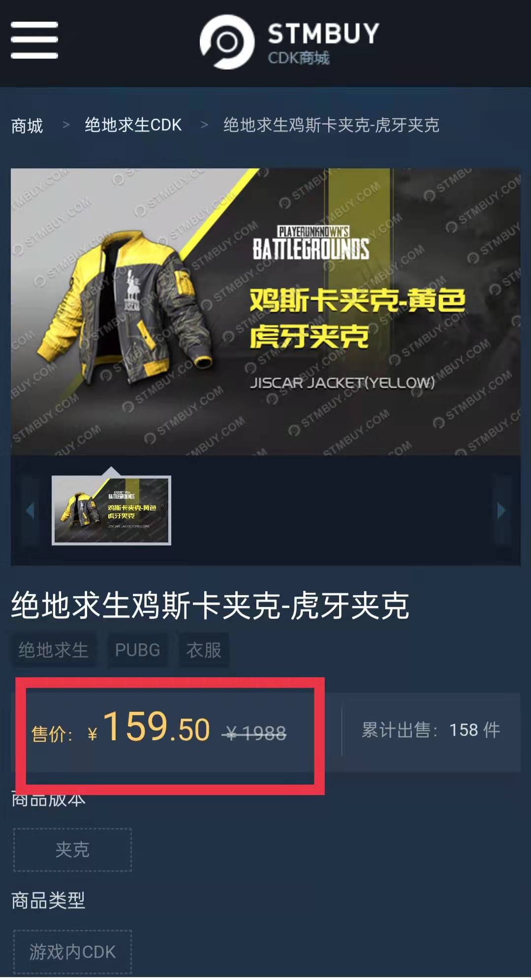Screen dimensions: 531x980
Task: Click the product title 绝地求生鸡斯卡夹克-虎牙夹克
Action: [210, 605]
